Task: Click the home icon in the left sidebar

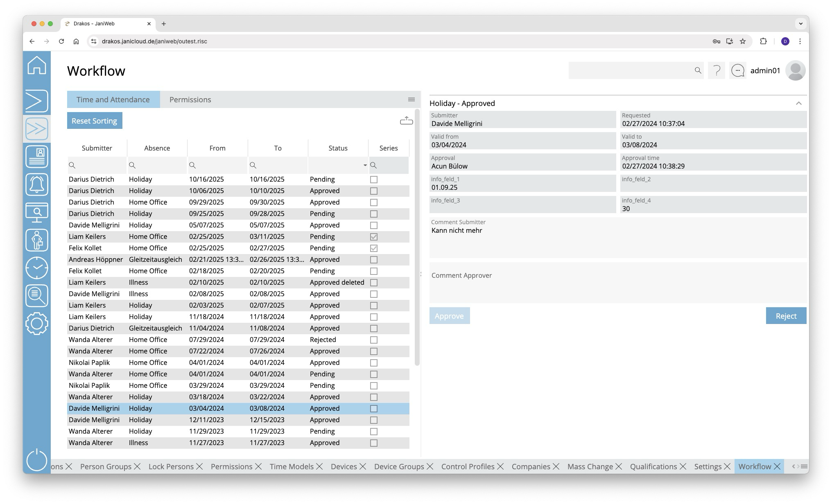Action: [37, 65]
